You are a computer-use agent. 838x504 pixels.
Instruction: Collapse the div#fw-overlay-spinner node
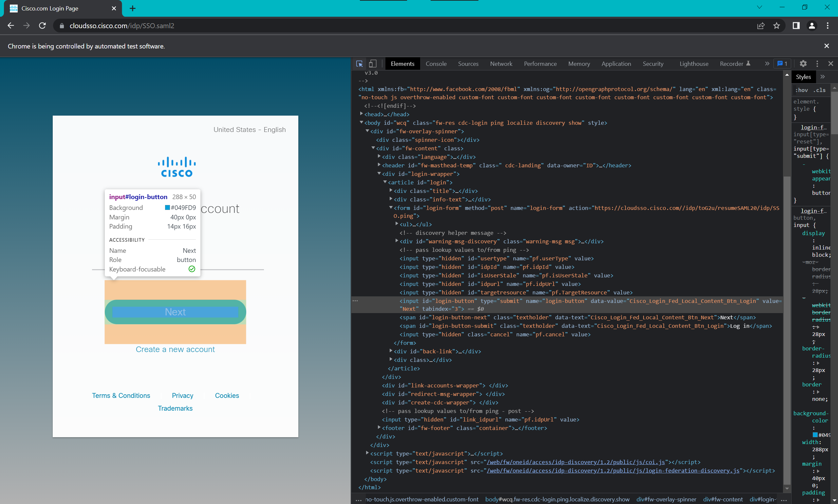(x=367, y=131)
